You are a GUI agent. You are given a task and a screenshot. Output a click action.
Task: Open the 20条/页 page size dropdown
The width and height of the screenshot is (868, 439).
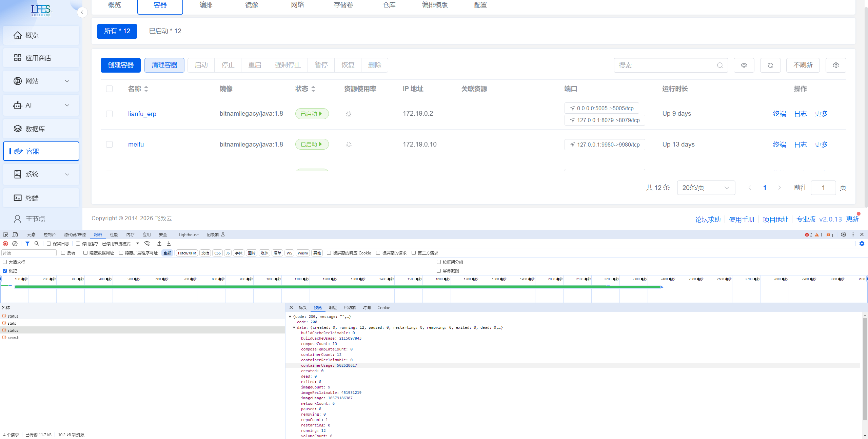tap(706, 188)
